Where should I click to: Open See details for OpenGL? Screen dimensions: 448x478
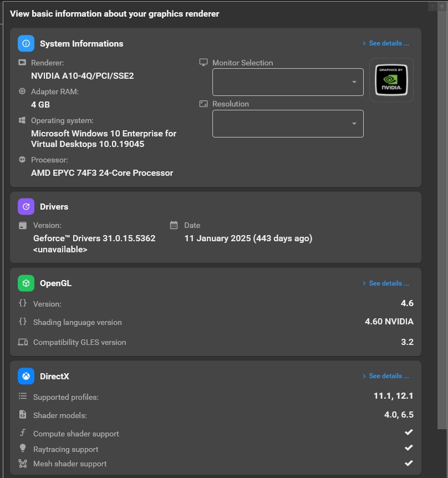[x=386, y=283]
